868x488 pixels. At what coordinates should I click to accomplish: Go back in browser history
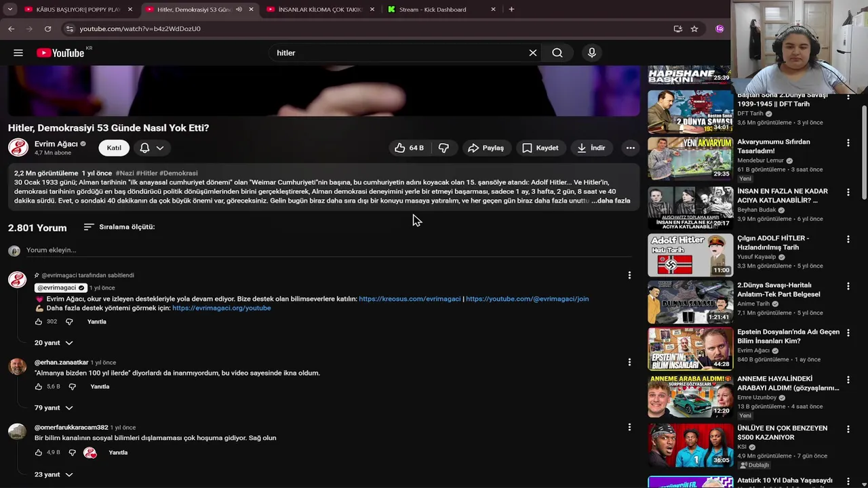click(x=12, y=28)
